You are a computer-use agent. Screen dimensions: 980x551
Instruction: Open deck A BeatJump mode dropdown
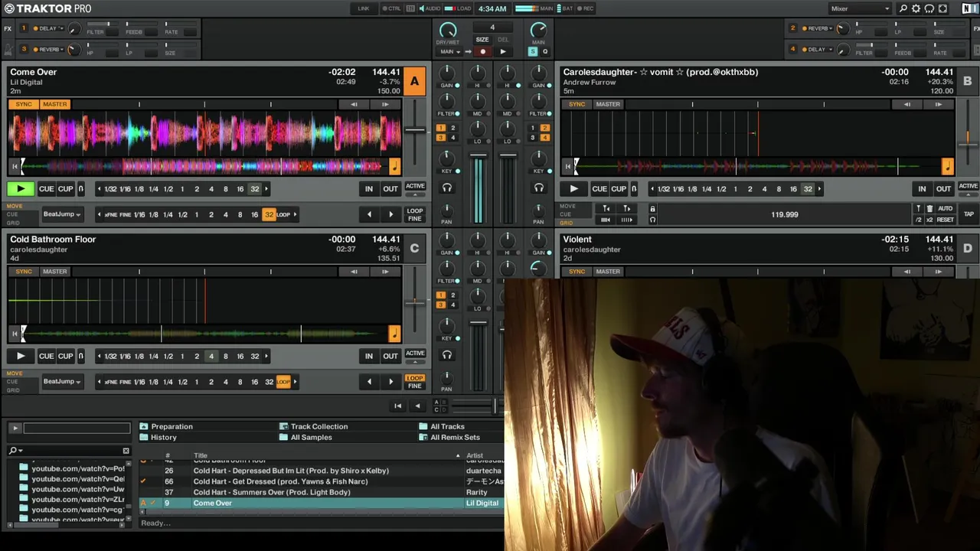62,214
